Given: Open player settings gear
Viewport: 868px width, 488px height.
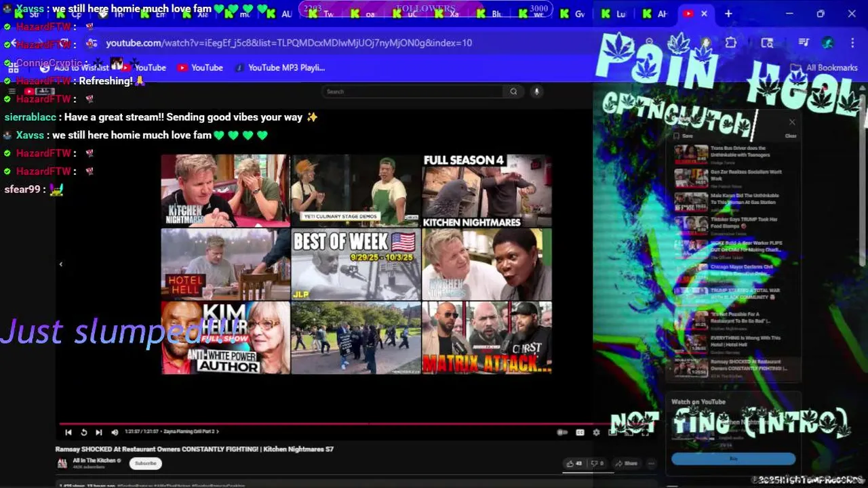Looking at the screenshot, I should [x=596, y=432].
